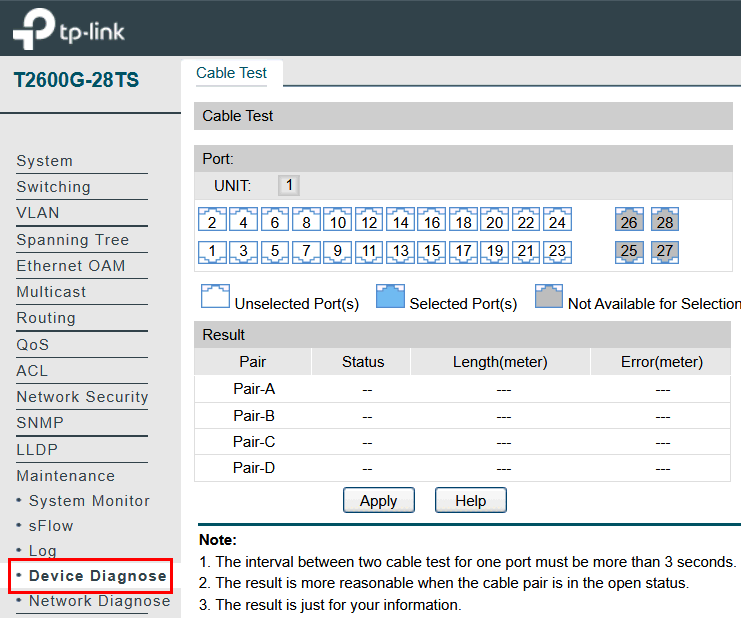Image resolution: width=741 pixels, height=618 pixels.
Task: Select port 24 icon
Action: click(x=556, y=221)
